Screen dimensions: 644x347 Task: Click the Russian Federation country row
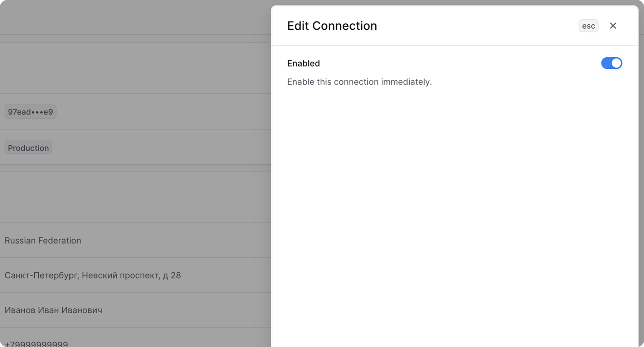43,240
